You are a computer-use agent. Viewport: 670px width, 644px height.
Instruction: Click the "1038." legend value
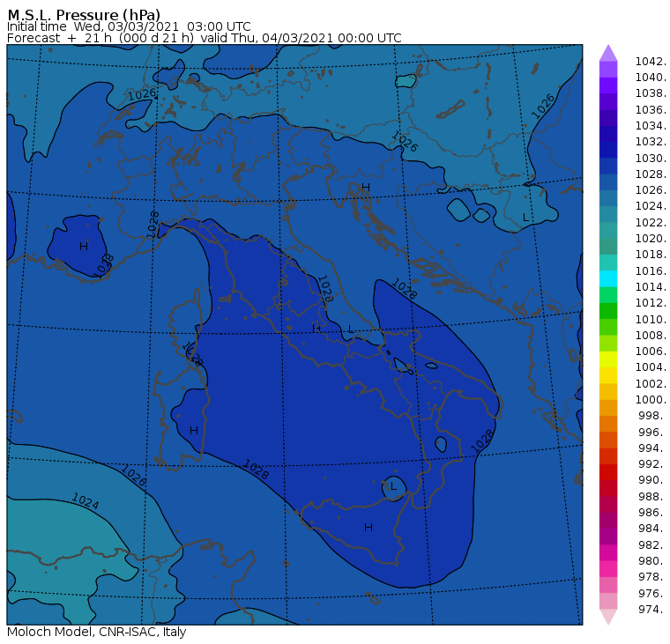point(651,93)
